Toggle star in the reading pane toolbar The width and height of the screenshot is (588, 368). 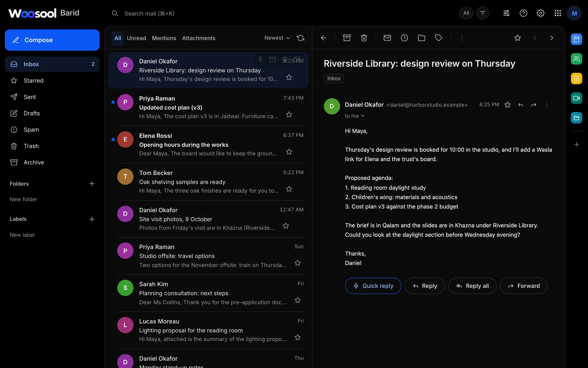pos(517,38)
